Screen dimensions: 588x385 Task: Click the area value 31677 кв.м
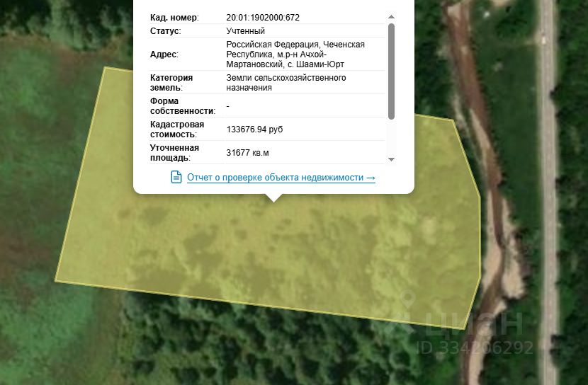point(247,153)
